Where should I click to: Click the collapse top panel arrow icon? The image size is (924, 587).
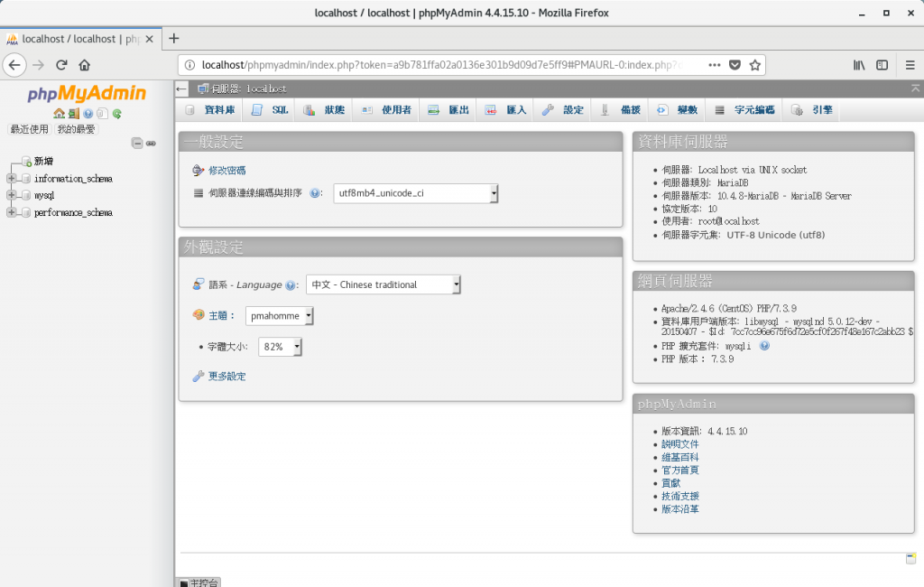[x=915, y=88]
